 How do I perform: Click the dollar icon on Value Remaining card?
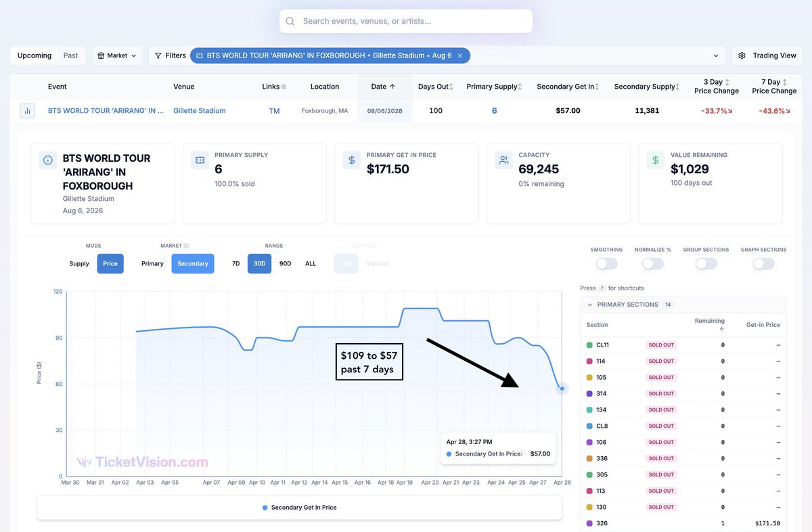(x=655, y=160)
